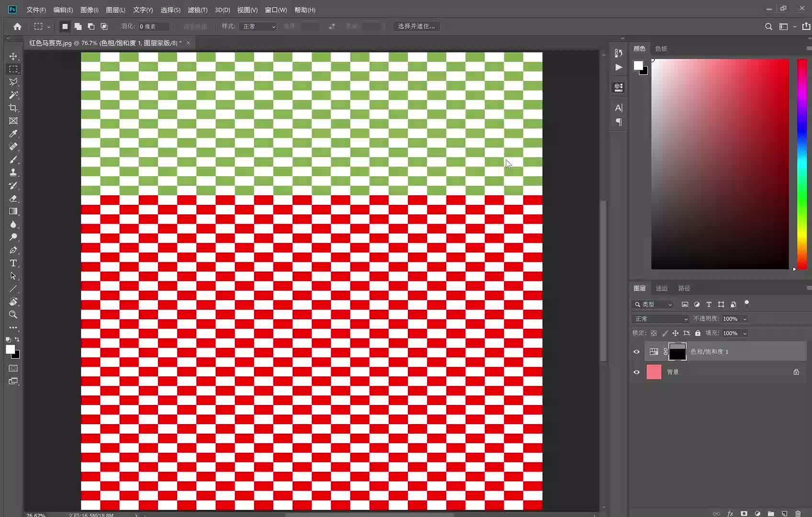
Task: Open the 类型 layer filter dropdown
Action: click(x=653, y=304)
